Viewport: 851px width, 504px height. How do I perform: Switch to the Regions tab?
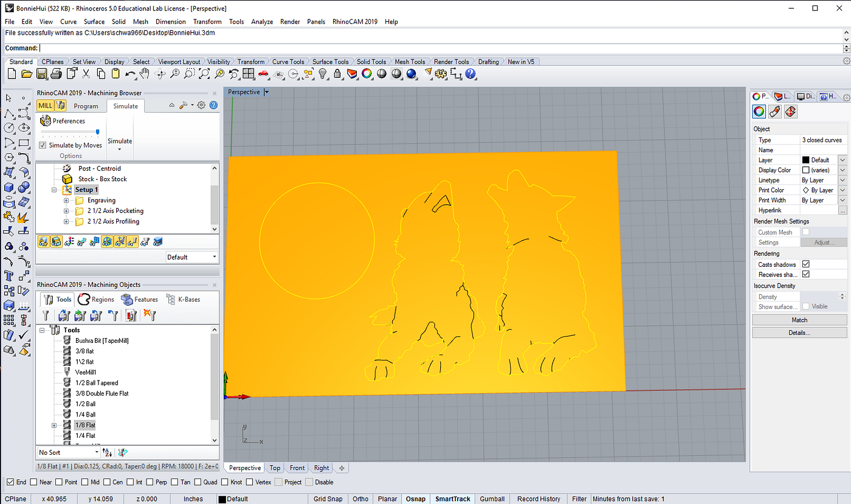click(x=96, y=299)
